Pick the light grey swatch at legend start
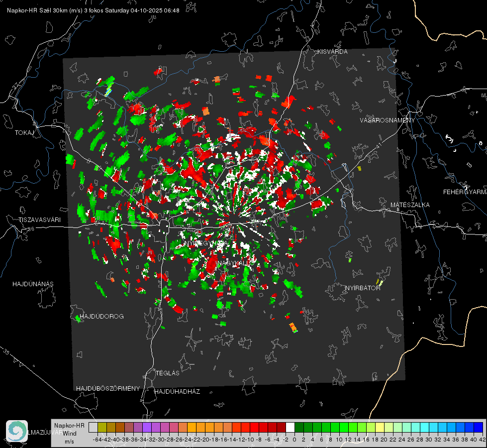 coord(93,427)
